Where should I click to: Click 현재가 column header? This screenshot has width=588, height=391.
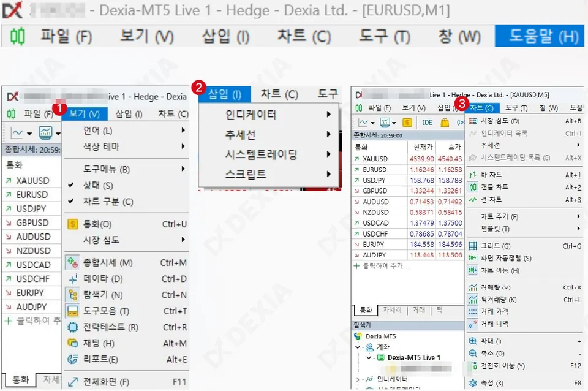click(x=423, y=146)
